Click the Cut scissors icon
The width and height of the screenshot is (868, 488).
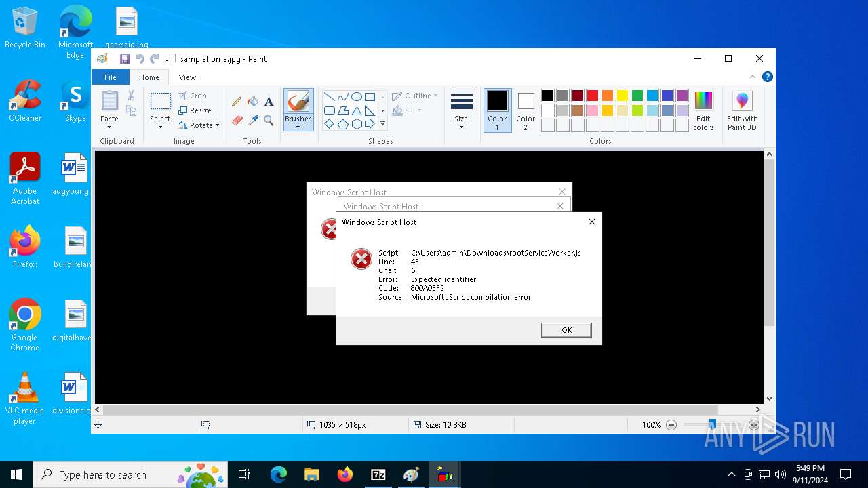(131, 96)
